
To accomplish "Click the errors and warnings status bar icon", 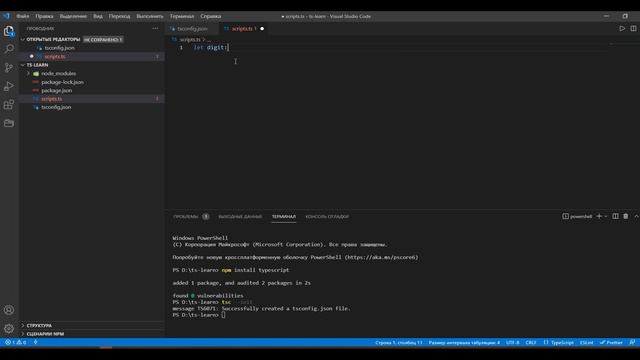I will tap(16, 342).
